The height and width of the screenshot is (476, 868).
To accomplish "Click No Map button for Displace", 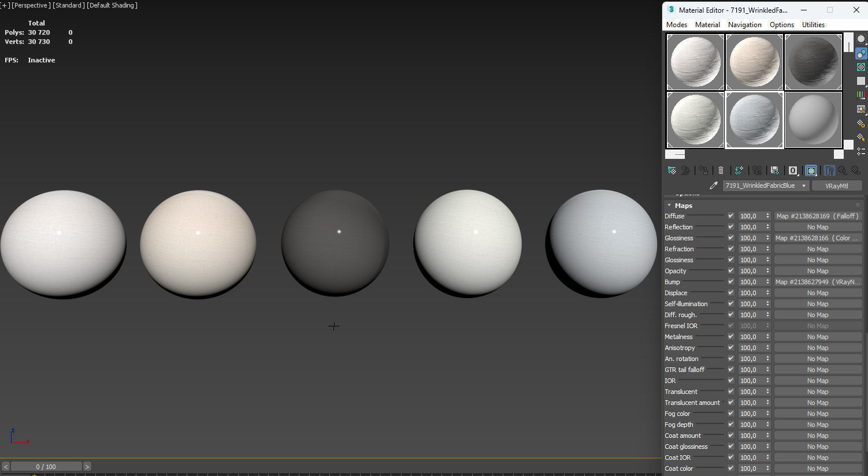I will coord(818,293).
